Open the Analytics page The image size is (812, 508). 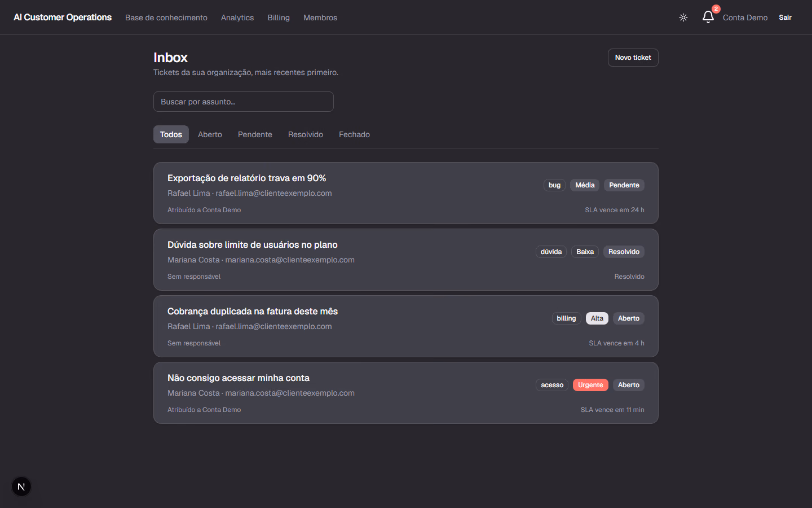tap(237, 17)
